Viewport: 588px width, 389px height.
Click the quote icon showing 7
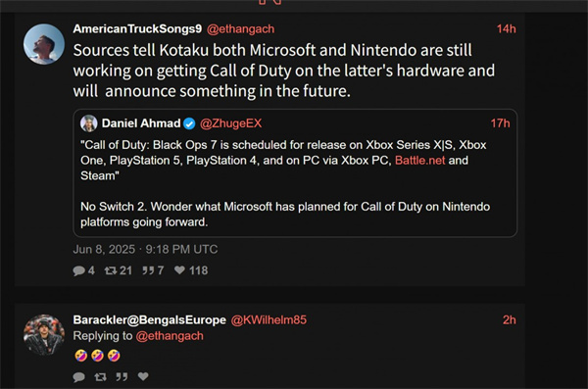(x=148, y=270)
